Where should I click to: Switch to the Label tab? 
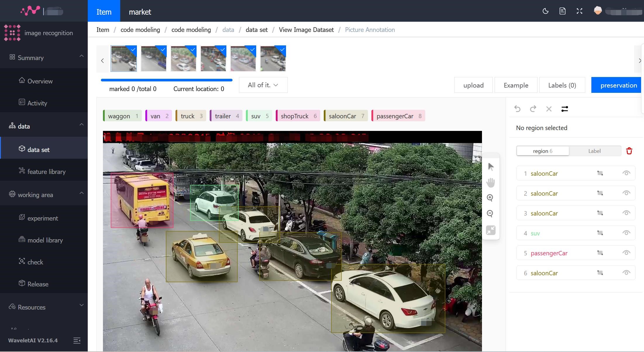(594, 151)
